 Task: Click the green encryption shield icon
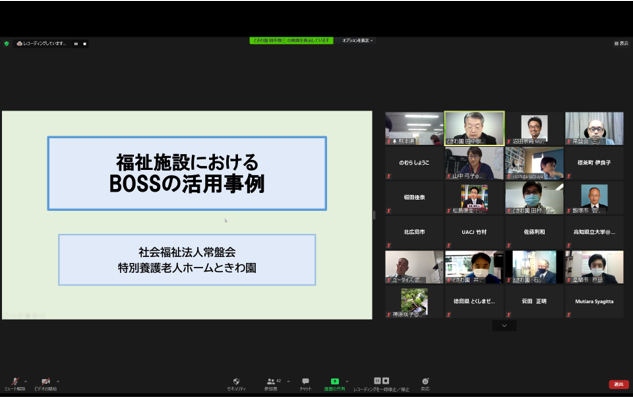(x=6, y=44)
